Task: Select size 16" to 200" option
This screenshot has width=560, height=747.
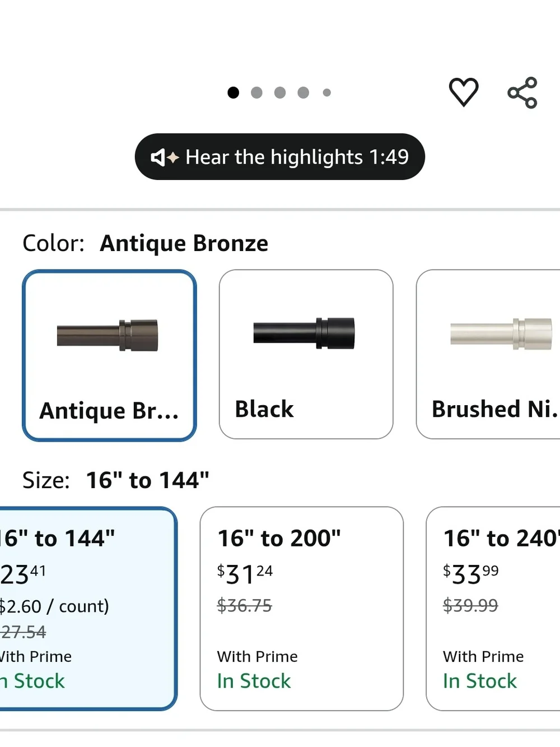Action: pos(302,609)
